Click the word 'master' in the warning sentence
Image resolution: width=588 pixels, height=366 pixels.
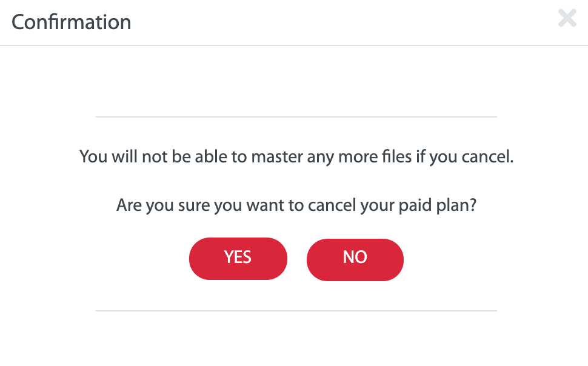tap(277, 157)
